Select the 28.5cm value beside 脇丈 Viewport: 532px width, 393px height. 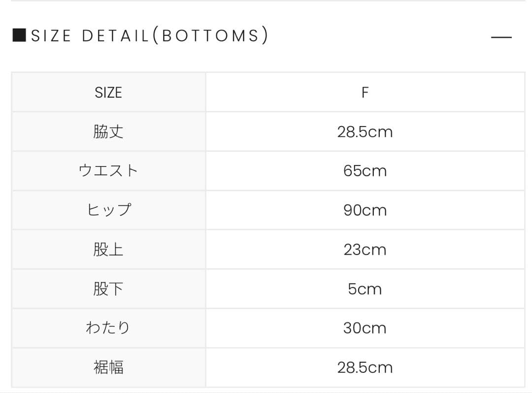365,132
